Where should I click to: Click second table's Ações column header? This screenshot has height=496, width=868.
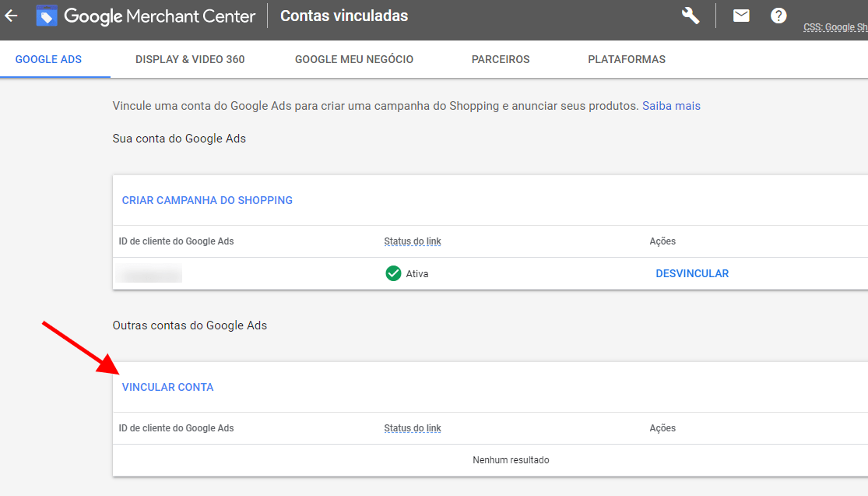pyautogui.click(x=662, y=428)
